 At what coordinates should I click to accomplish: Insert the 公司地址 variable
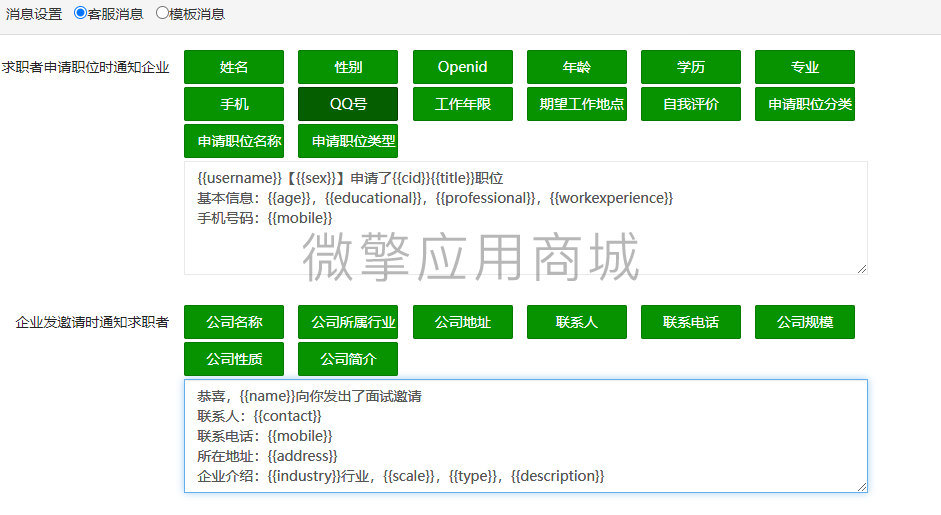(462, 322)
